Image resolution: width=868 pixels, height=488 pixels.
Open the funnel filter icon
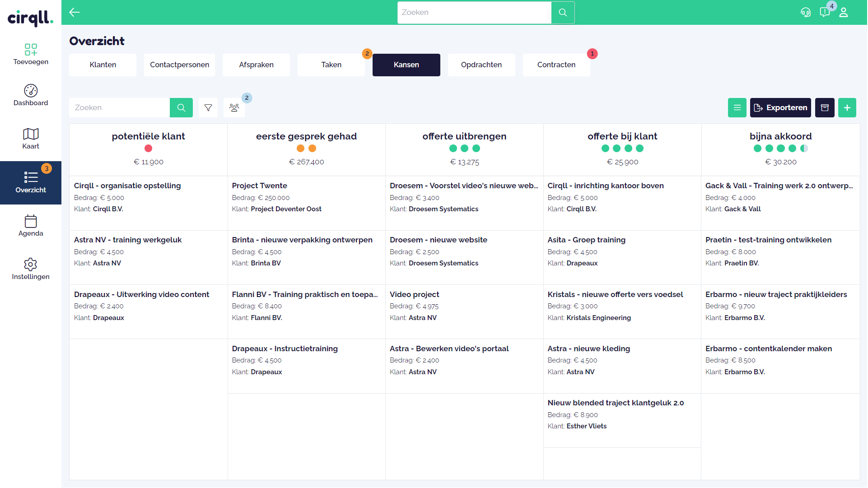[x=208, y=107]
